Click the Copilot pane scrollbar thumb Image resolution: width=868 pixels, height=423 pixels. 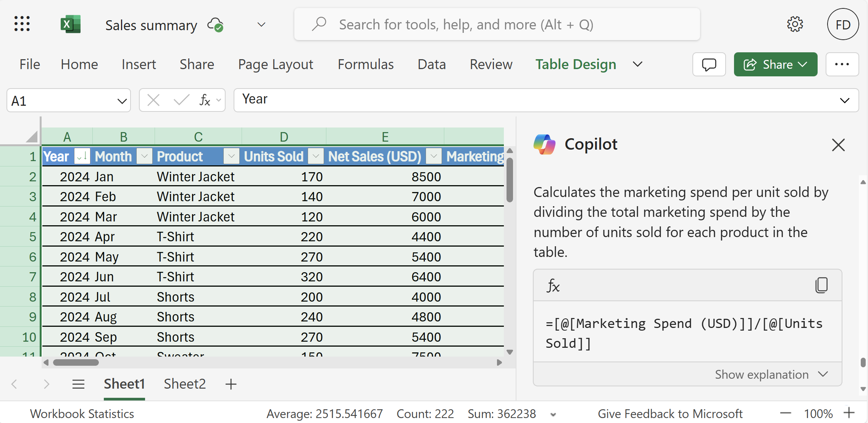point(863,362)
